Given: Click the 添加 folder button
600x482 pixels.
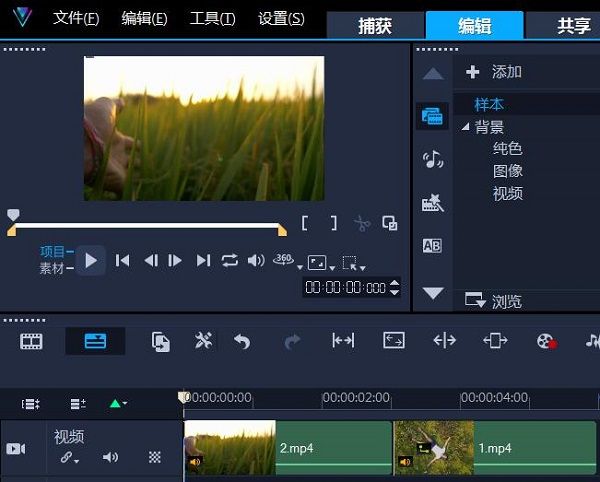Looking at the screenshot, I should (494, 72).
